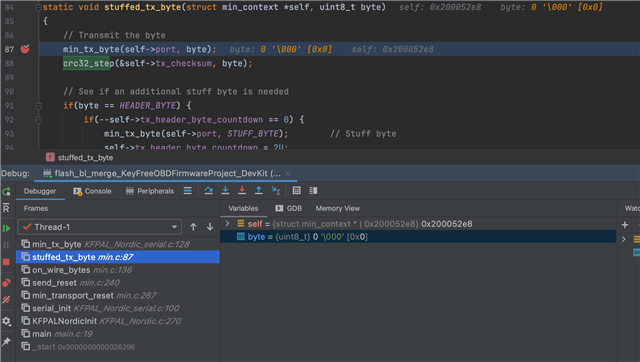Move to previous frame with up arrow

point(193,227)
